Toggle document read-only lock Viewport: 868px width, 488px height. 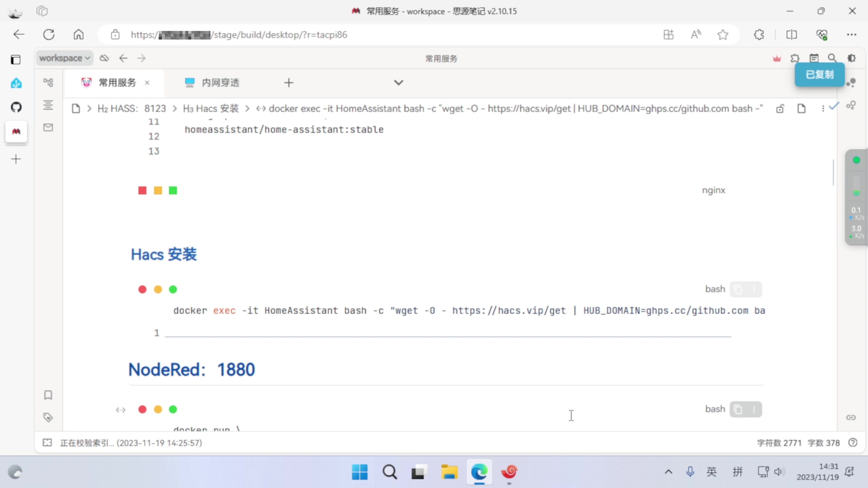(x=780, y=108)
